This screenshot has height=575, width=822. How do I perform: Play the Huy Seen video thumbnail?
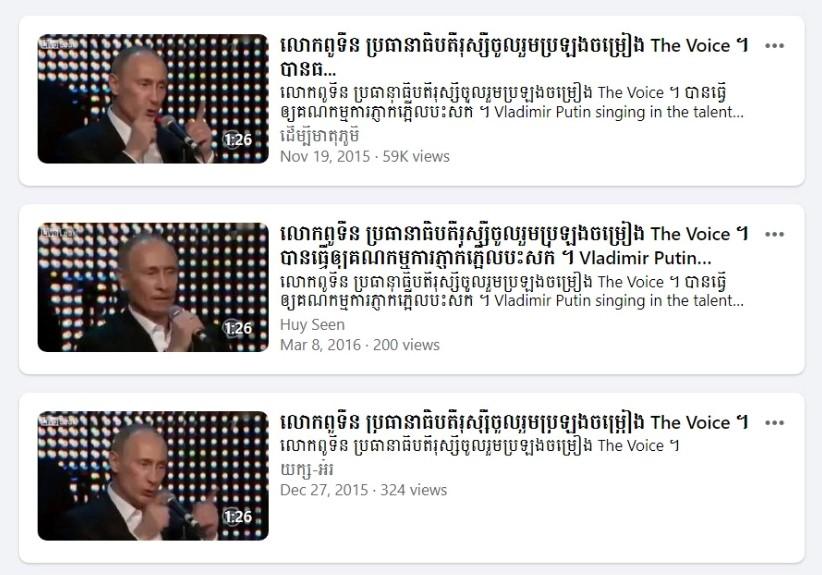pyautogui.click(x=153, y=287)
